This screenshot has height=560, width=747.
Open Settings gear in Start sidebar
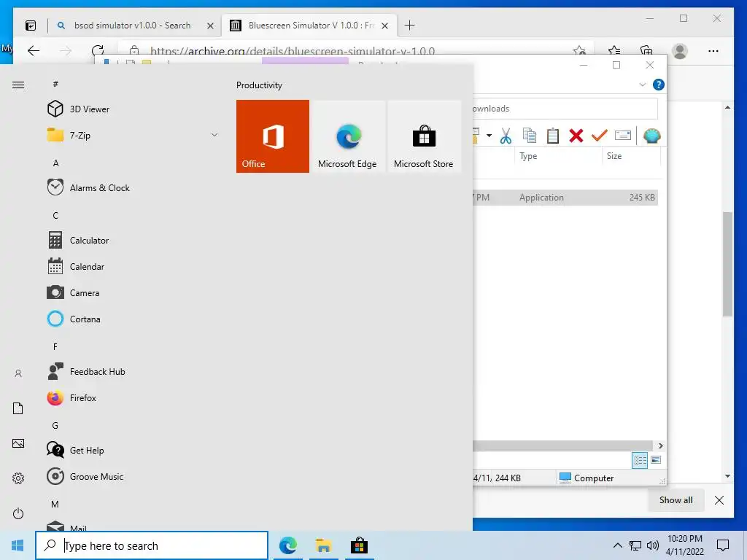(x=18, y=478)
